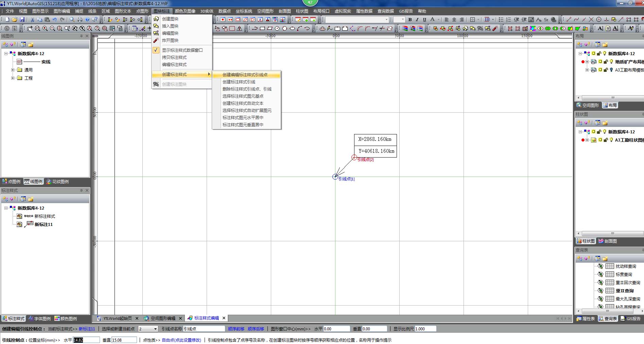Align text center in toolbar

454,20
